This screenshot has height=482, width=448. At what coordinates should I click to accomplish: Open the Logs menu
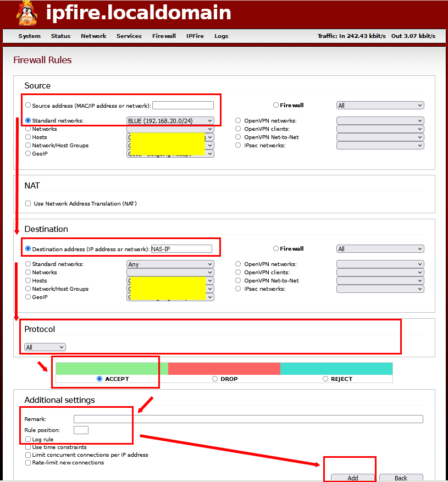coord(221,36)
